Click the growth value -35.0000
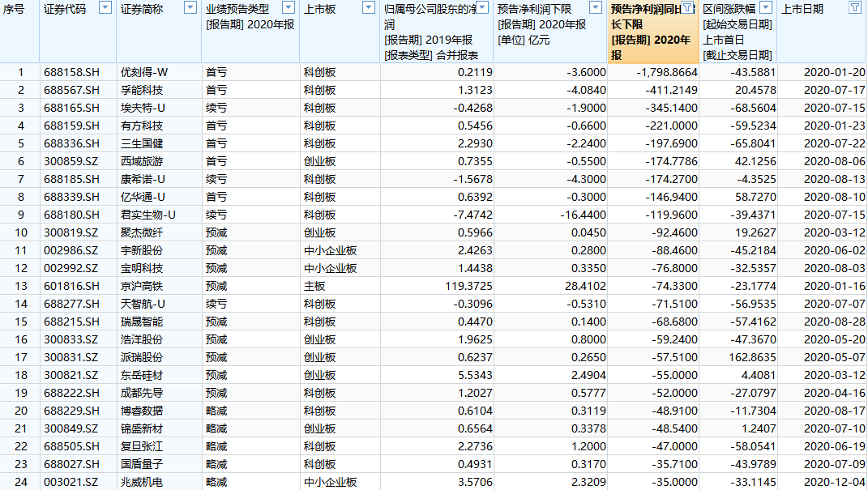This screenshot has height=490, width=868. pyautogui.click(x=674, y=482)
